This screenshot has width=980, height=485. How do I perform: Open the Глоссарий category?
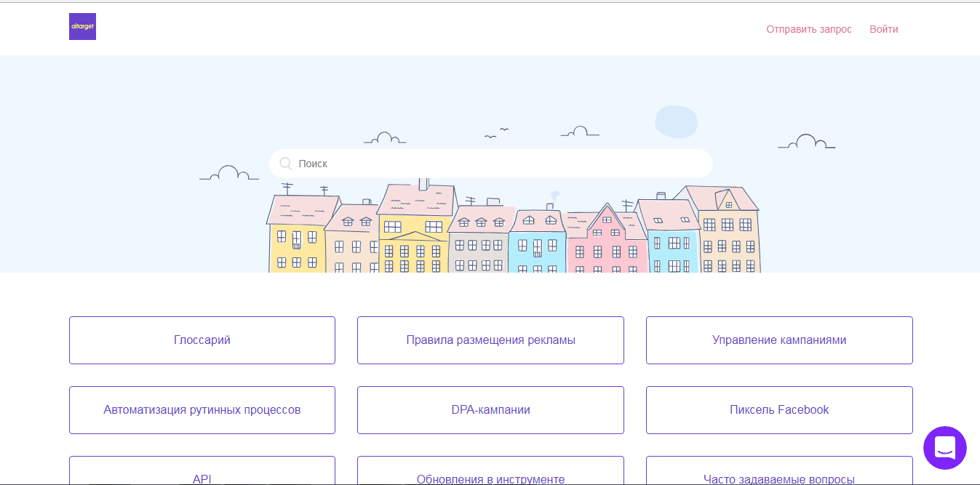point(202,340)
